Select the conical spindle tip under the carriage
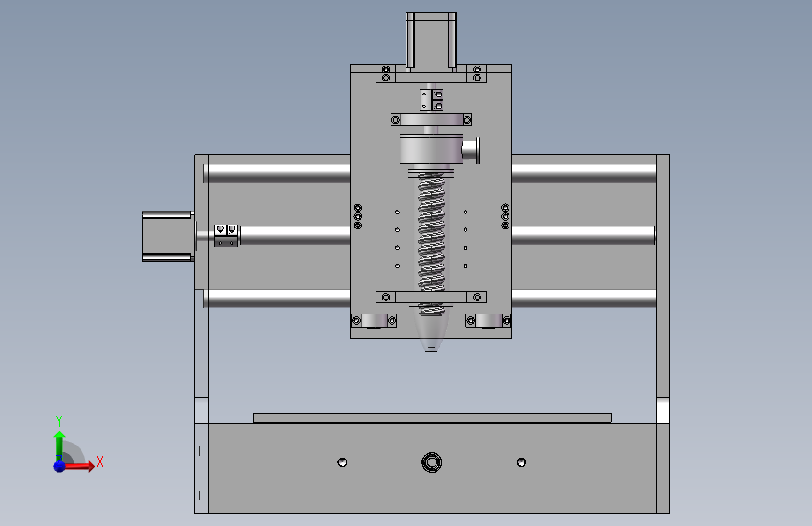The height and width of the screenshot is (526, 812). (432, 331)
